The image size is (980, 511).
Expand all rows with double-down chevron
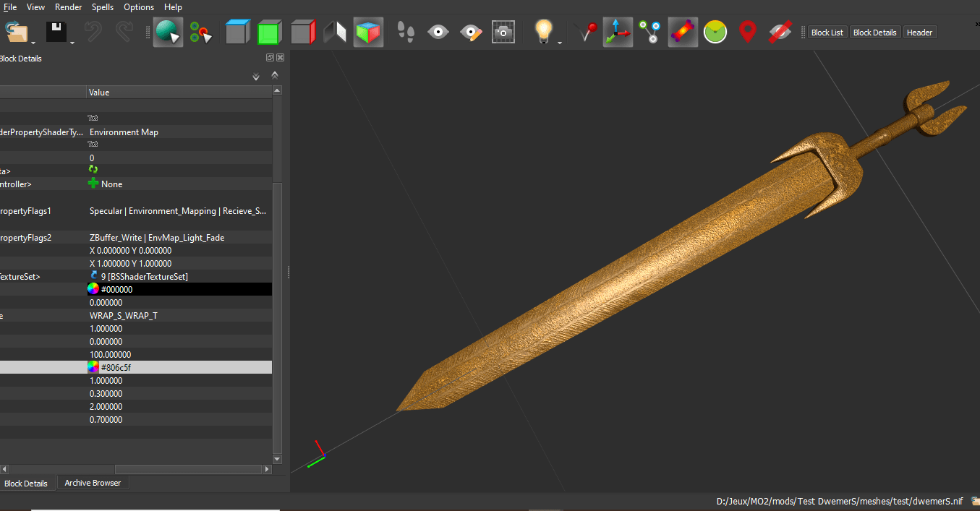coord(255,77)
